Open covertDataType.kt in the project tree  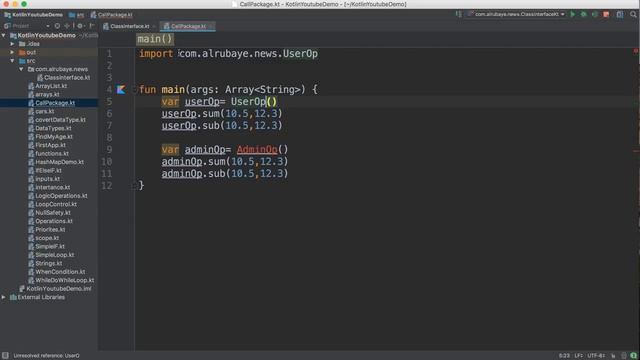57,120
